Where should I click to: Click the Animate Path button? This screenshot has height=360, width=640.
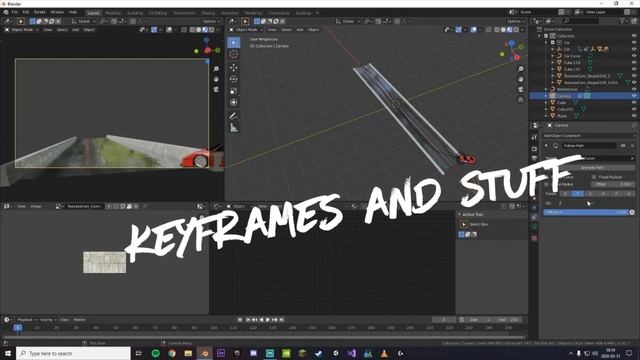click(592, 167)
